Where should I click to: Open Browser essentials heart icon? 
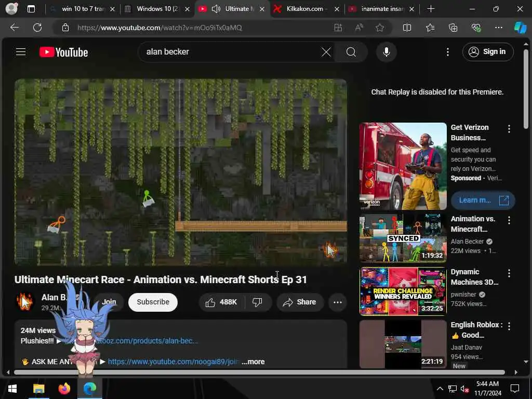tap(476, 28)
